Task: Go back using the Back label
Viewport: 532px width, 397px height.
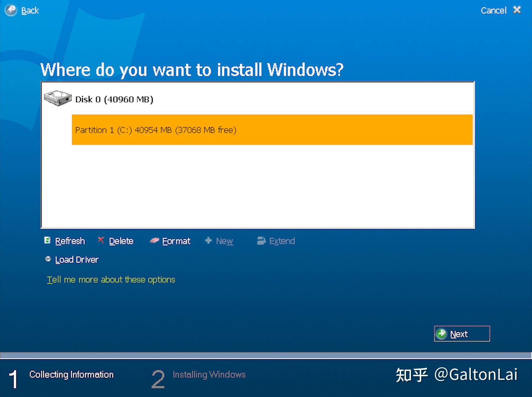Action: click(x=30, y=11)
